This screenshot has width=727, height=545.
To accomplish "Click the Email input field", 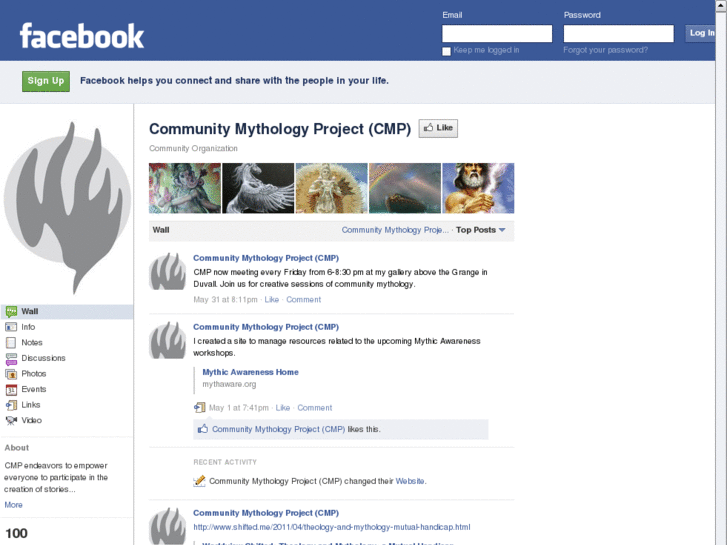I will 497,34.
